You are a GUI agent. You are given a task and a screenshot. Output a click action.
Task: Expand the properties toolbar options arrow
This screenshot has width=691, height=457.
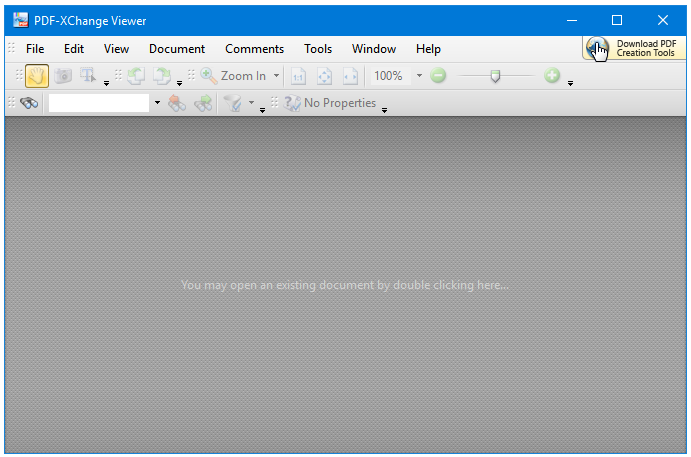(384, 110)
